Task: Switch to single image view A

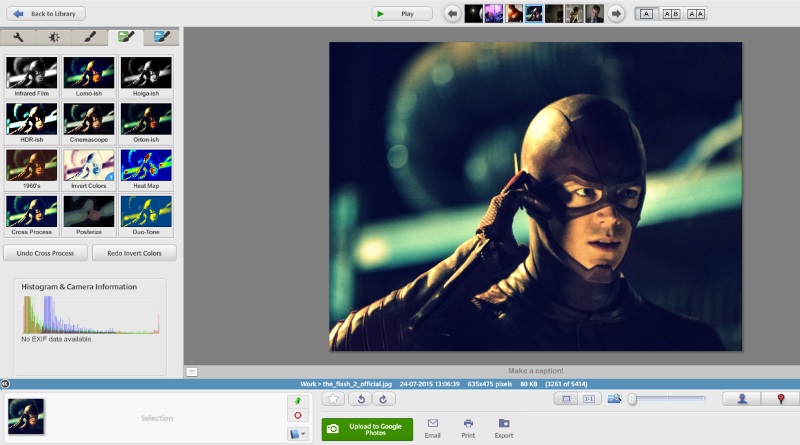Action: [x=646, y=14]
